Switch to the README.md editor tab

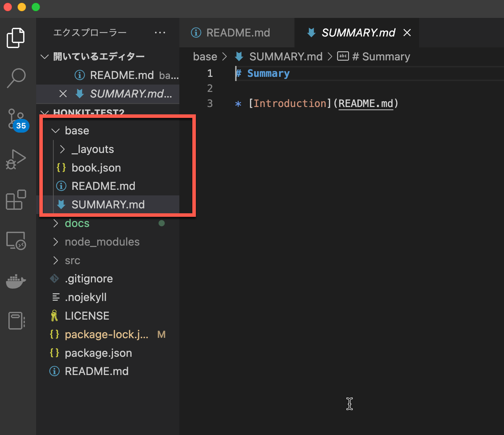[237, 33]
